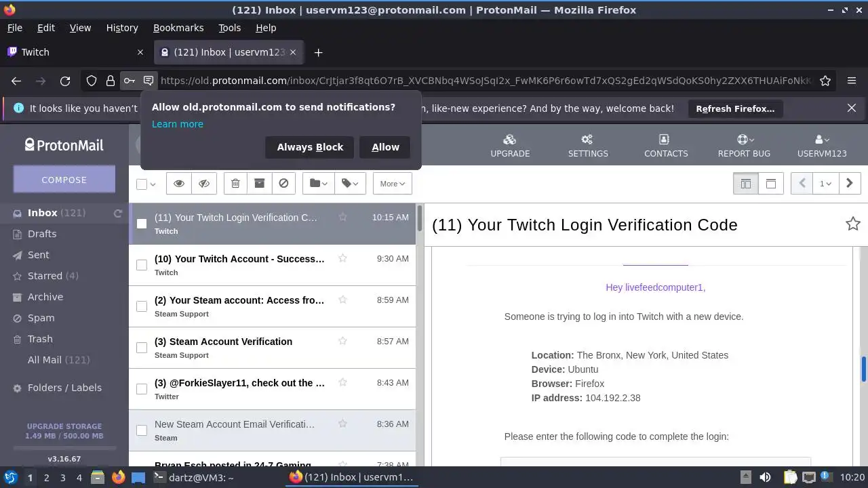Open Firefox hamburger application menu
This screenshot has height=488, width=868.
852,81
